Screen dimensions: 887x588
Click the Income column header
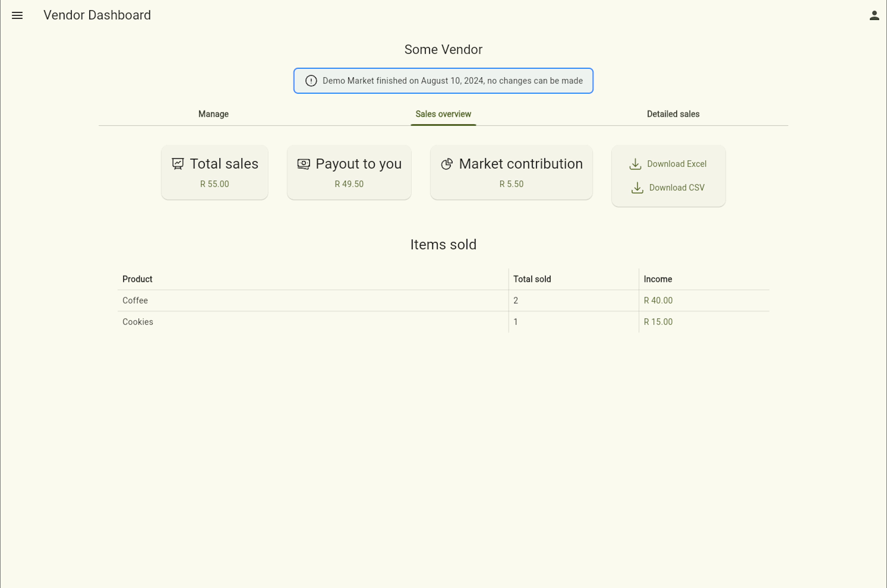click(x=657, y=279)
